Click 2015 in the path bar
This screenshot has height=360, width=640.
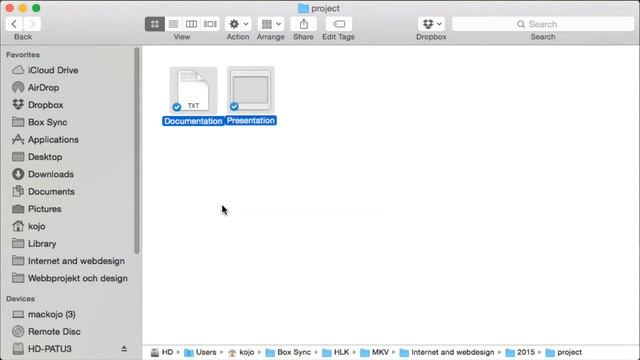coord(520,352)
